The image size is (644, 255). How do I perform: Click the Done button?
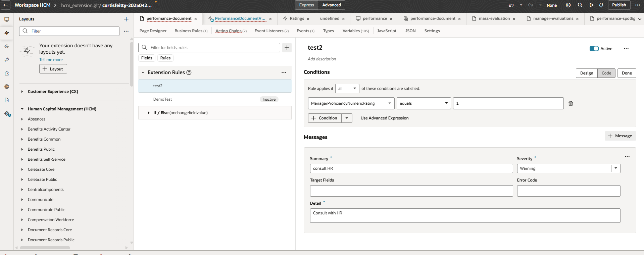pos(627,73)
